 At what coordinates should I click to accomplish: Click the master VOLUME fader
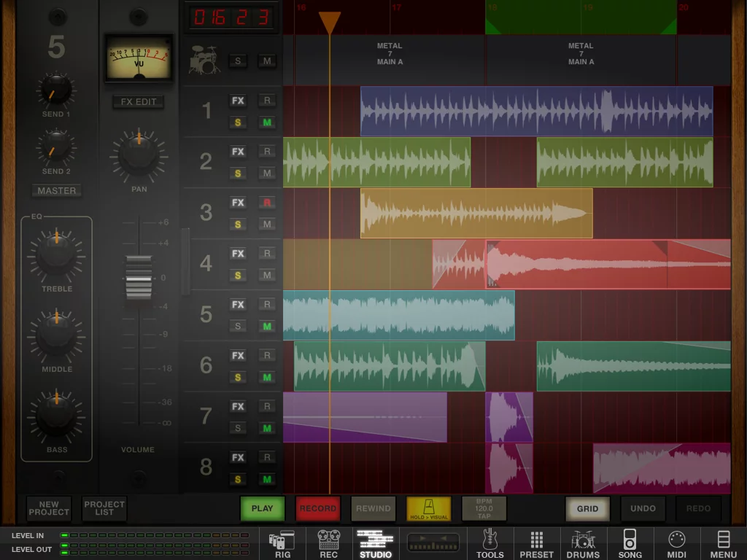pos(139,277)
